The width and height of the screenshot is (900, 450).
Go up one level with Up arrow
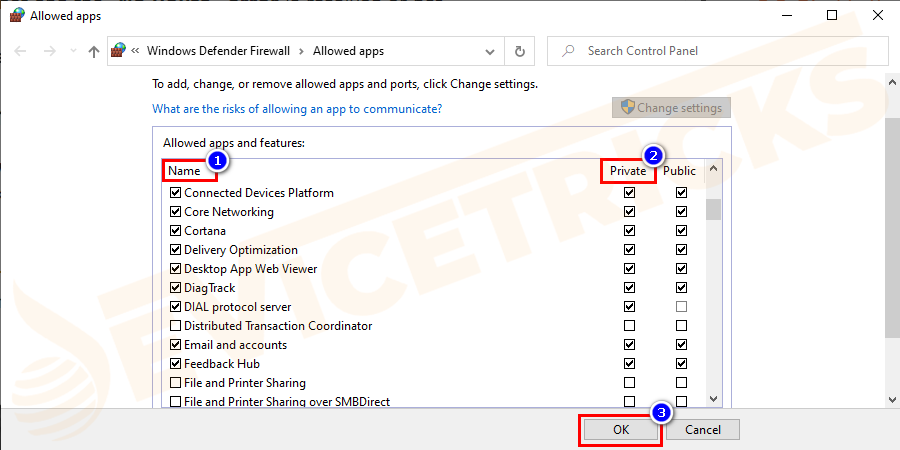pos(94,51)
